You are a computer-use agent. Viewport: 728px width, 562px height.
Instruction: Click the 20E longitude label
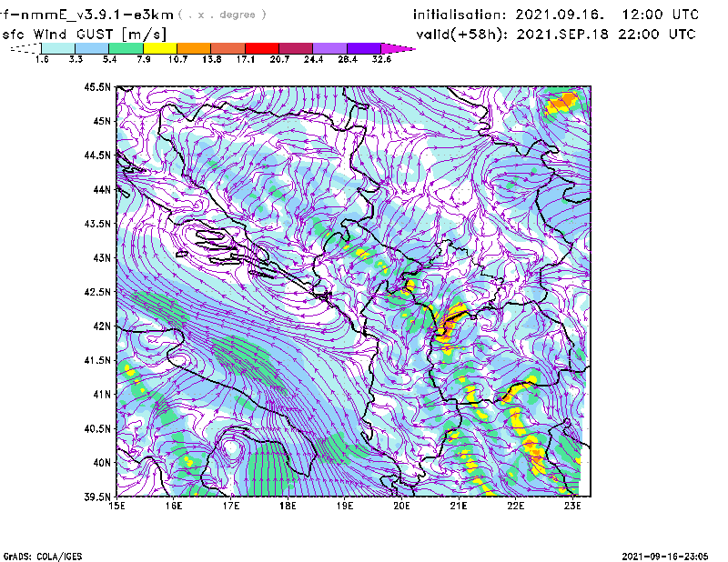[401, 506]
